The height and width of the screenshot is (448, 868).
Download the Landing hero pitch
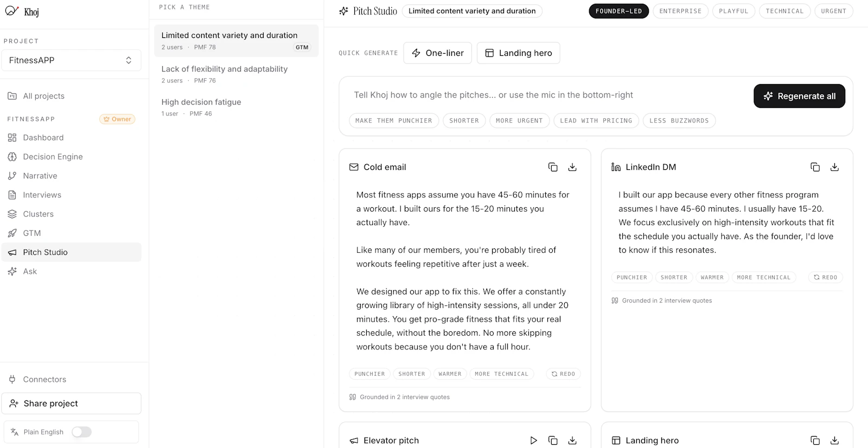point(834,440)
